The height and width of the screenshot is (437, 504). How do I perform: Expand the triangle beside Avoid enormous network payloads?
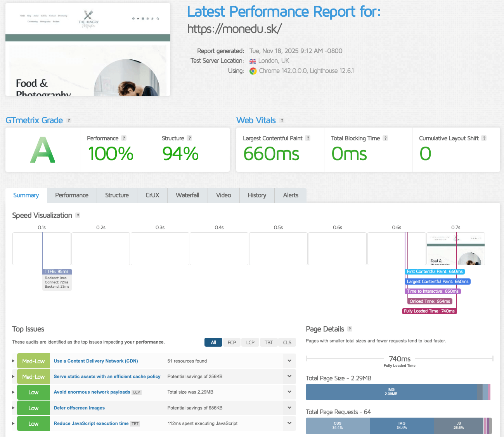point(14,392)
